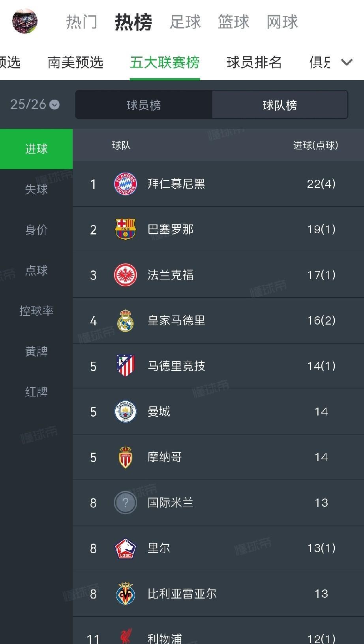The height and width of the screenshot is (644, 364).
Task: Open the 国际米兰 team row
Action: [x=218, y=502]
